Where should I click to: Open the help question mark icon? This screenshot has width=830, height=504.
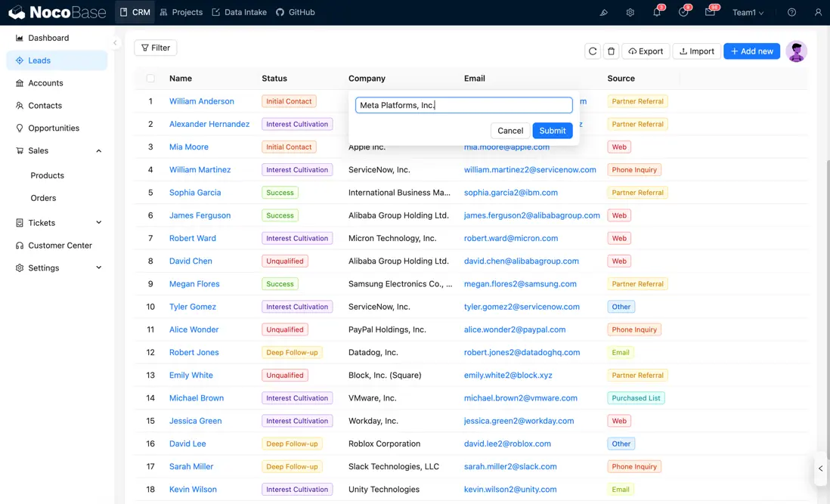791,13
